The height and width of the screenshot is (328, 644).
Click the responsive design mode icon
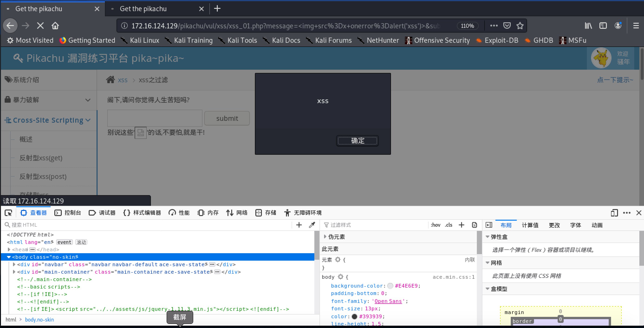pyautogui.click(x=614, y=213)
